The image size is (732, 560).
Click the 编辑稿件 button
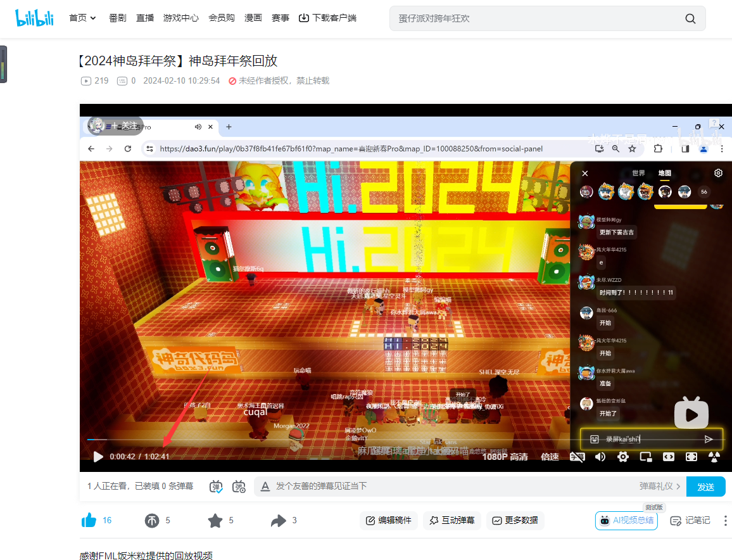388,520
